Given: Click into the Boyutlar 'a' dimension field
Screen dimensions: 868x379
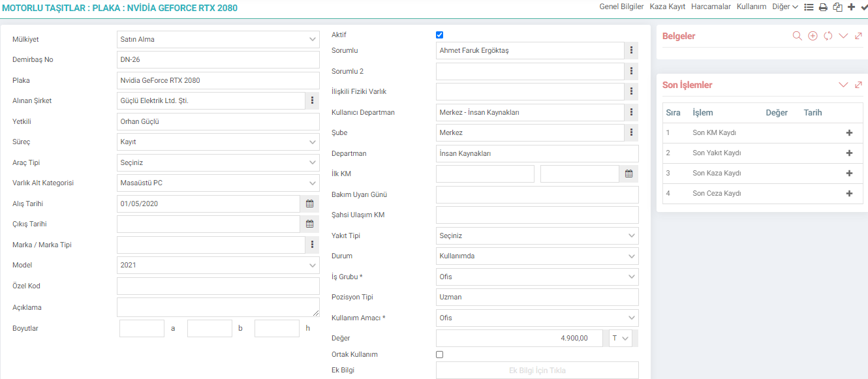Looking at the screenshot, I should [x=142, y=328].
